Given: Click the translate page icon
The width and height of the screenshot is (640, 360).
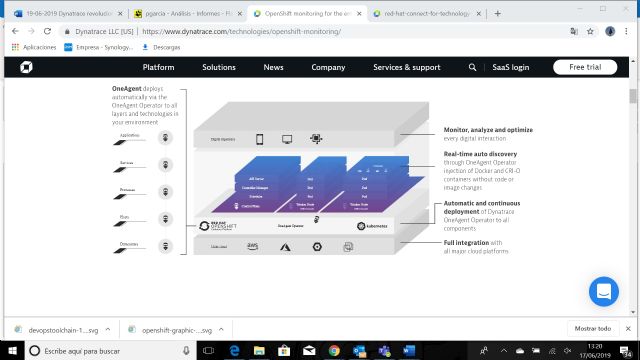Looking at the screenshot, I should click(574, 31).
